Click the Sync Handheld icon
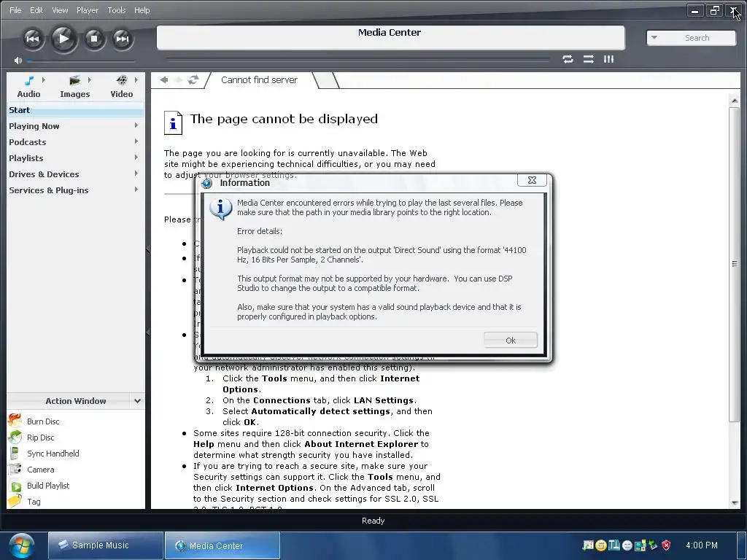 pos(15,453)
